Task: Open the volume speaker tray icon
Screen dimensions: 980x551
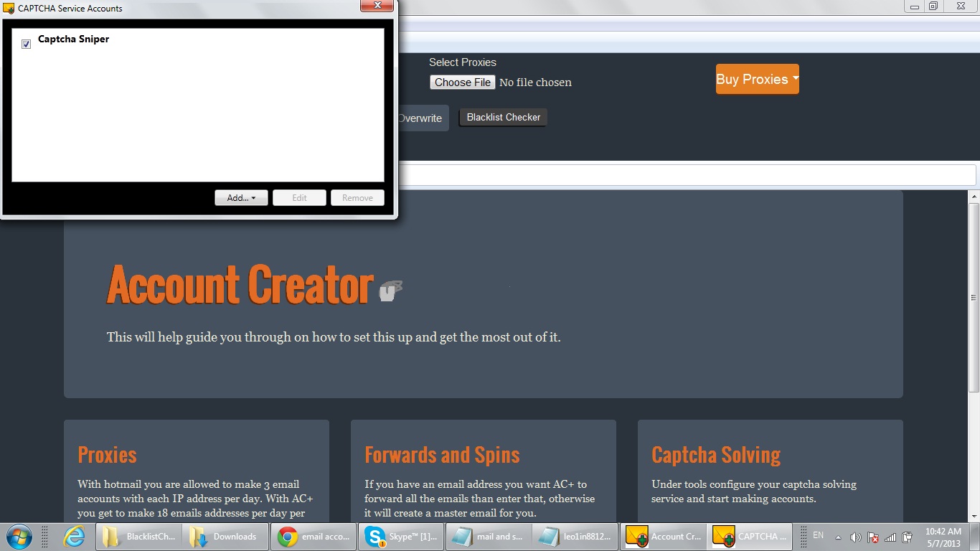Action: click(x=855, y=537)
